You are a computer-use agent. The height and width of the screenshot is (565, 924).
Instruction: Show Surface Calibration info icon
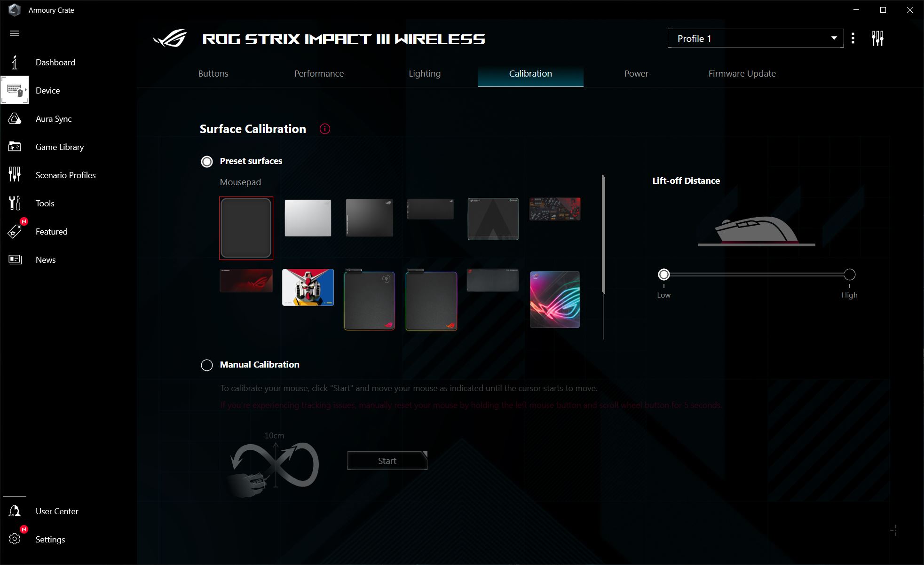(x=325, y=129)
